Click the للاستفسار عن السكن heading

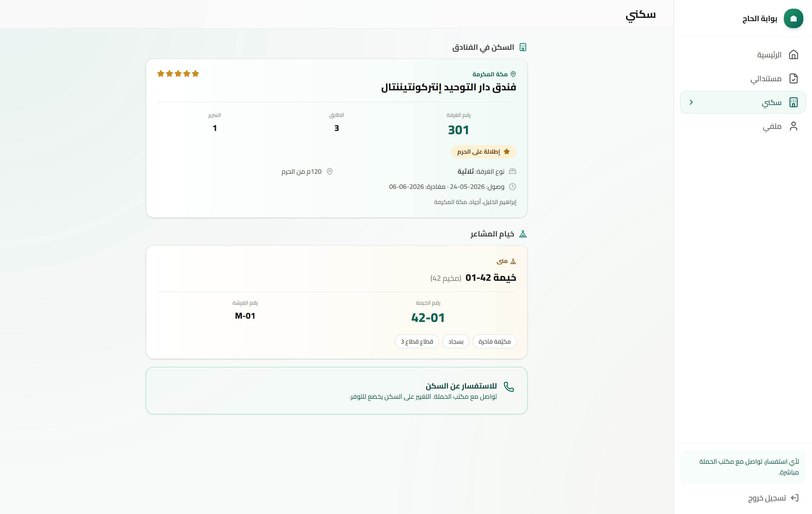[x=461, y=386]
